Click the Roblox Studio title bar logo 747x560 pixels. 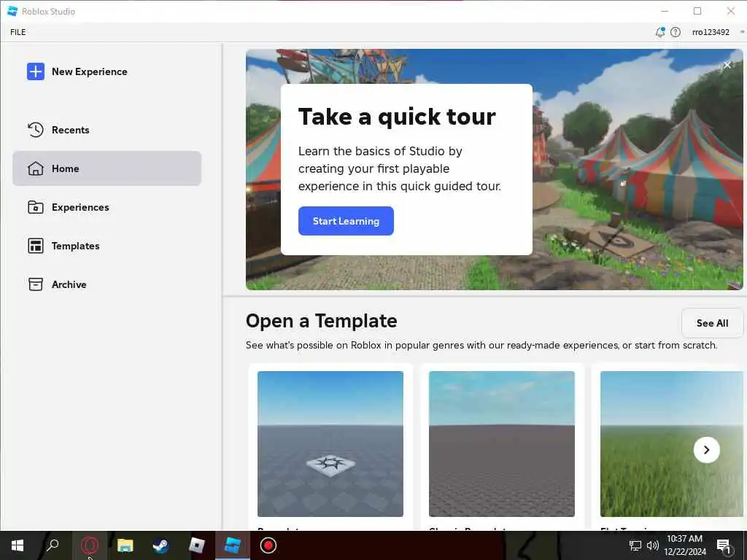(12, 11)
